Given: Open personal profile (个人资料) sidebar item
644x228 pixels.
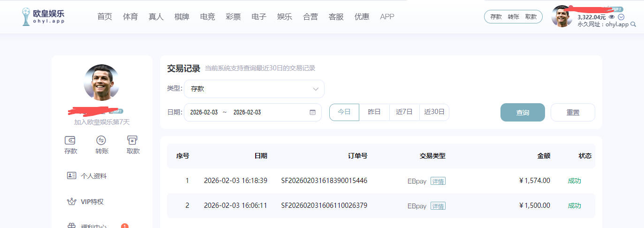Looking at the screenshot, I should (93, 176).
